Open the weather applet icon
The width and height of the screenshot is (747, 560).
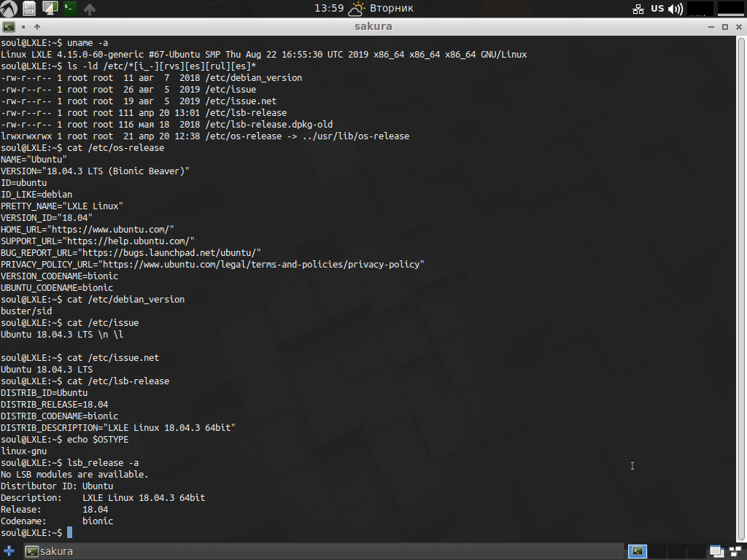356,9
